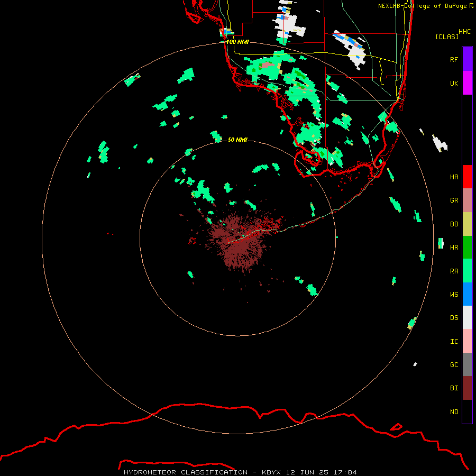Click the BI legend label
This screenshot has width=476, height=476.
click(x=454, y=388)
